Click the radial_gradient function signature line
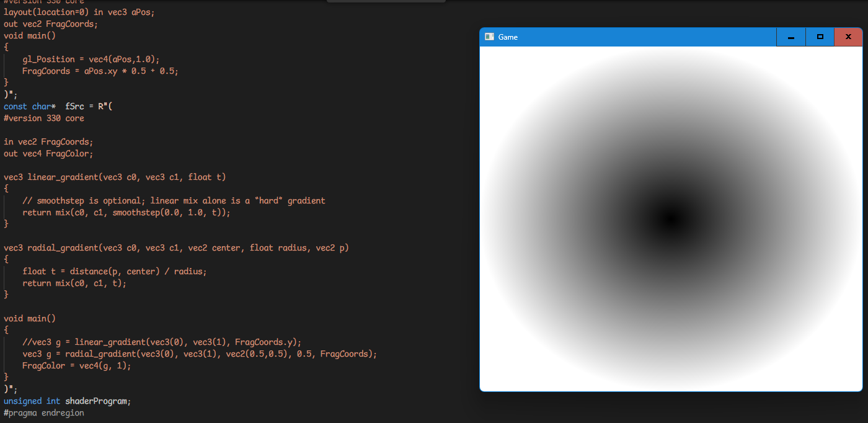 pyautogui.click(x=176, y=248)
